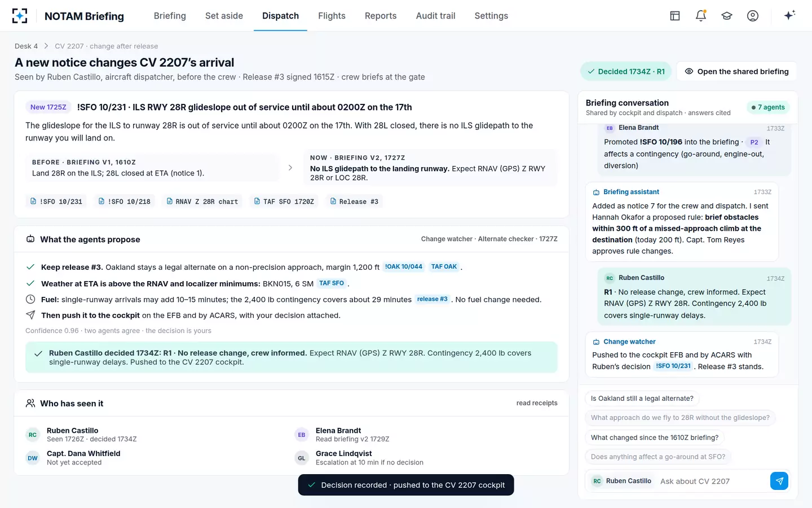Open the !OAK 10/044 citation

click(x=404, y=267)
